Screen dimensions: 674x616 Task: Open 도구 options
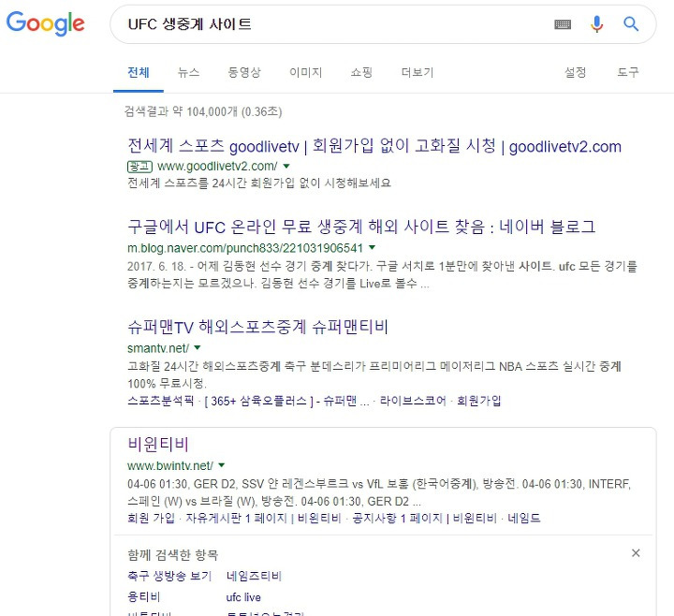coord(628,72)
